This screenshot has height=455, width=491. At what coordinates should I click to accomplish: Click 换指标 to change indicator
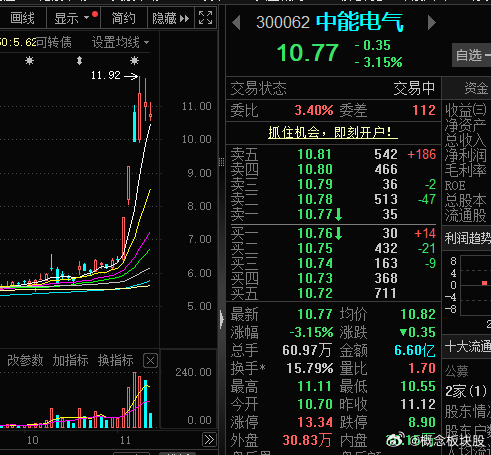click(x=116, y=360)
